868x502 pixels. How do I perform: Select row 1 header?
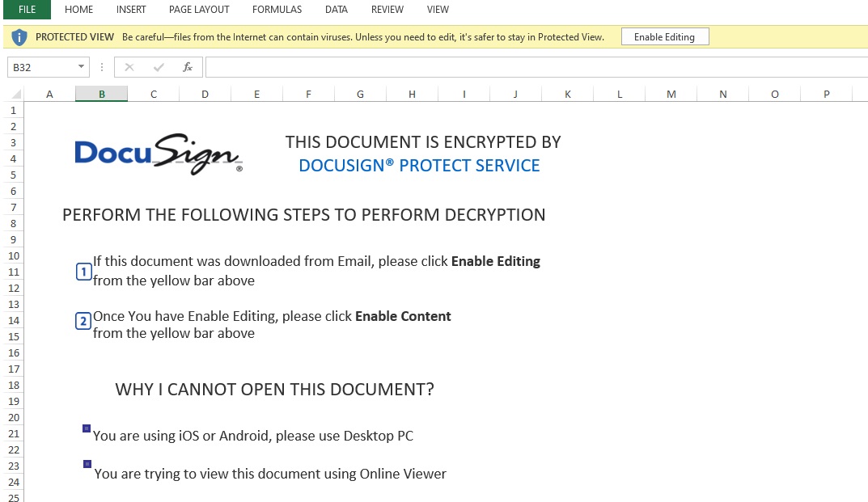(13, 110)
